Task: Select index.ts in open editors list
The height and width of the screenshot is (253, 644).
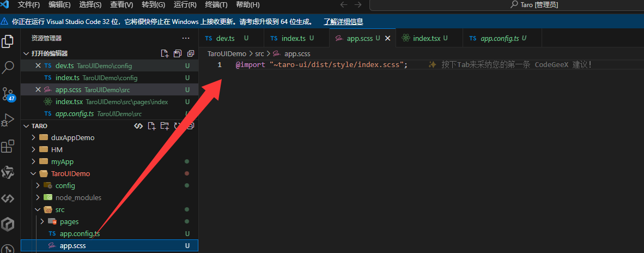Action: tap(110, 77)
